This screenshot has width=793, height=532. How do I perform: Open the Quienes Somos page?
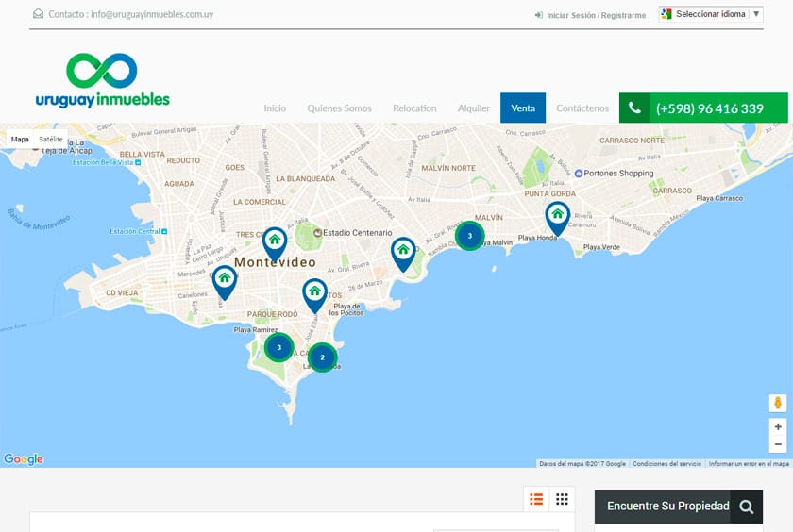coord(339,108)
